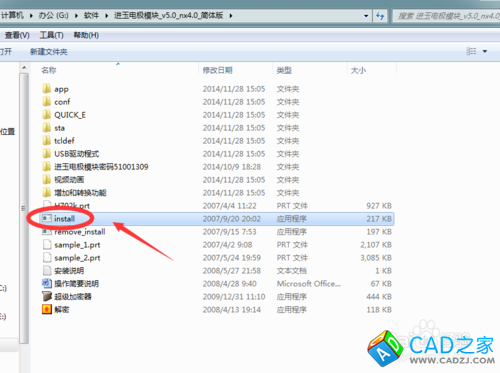The width and height of the screenshot is (500, 373).
Task: Click the sample_2.prt file icon
Action: tap(47, 258)
